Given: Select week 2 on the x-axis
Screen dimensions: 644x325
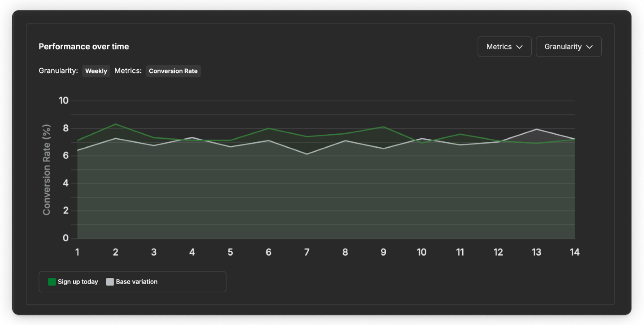Looking at the screenshot, I should 115,252.
